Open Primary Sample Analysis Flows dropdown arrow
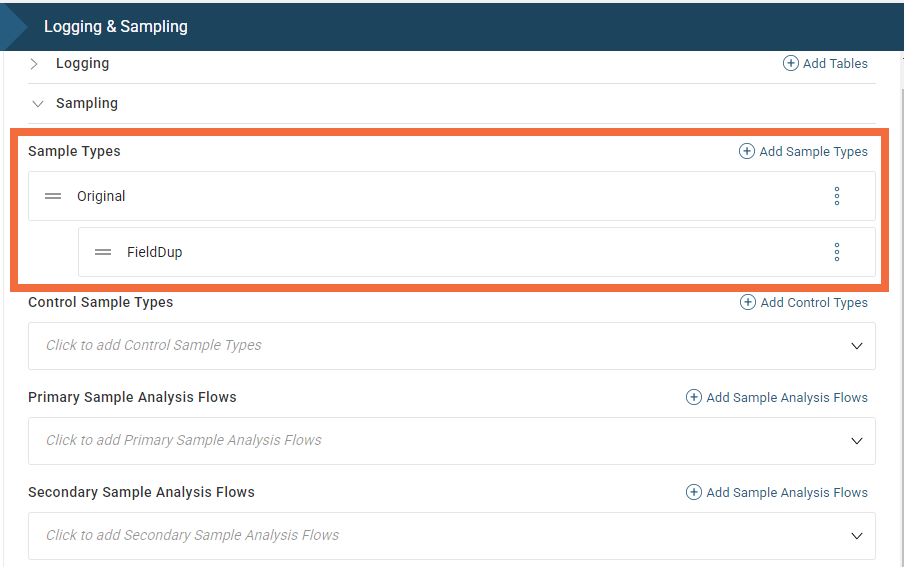 click(857, 441)
